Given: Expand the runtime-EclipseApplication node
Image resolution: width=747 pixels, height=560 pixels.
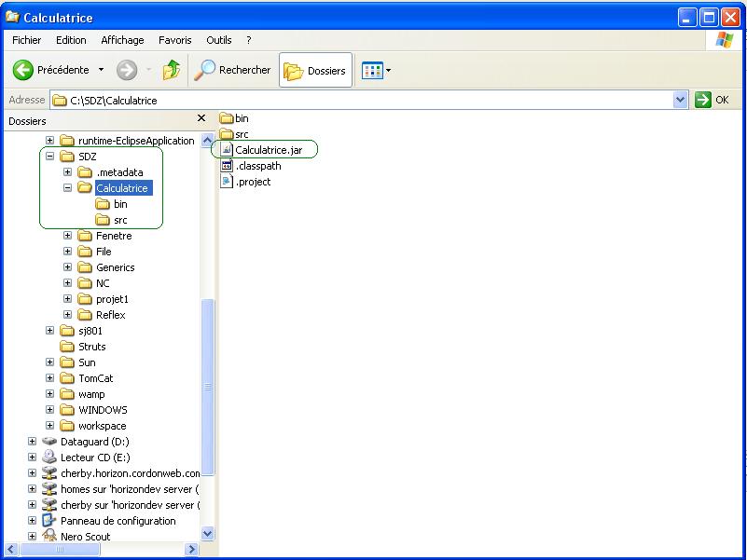Looking at the screenshot, I should point(49,141).
